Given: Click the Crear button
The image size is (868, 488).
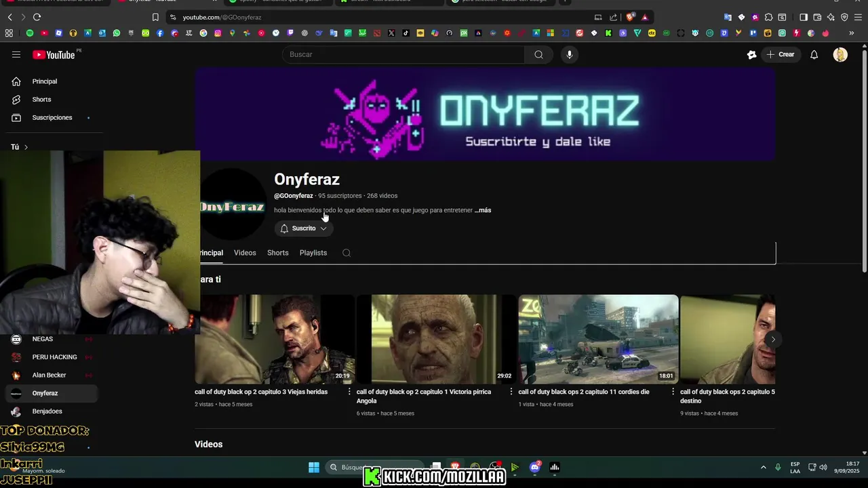Looking at the screenshot, I should 780,54.
